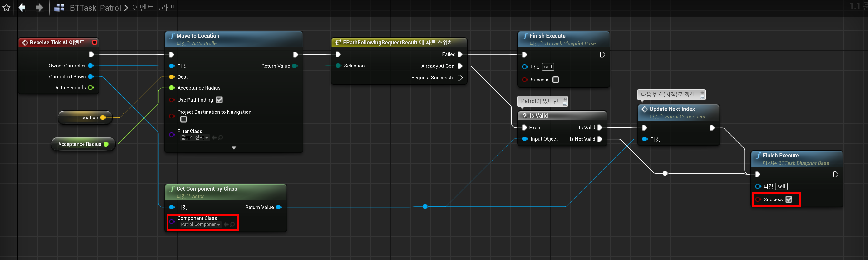868x260 pixels.
Task: Go forward with the right arrow
Action: coord(39,7)
